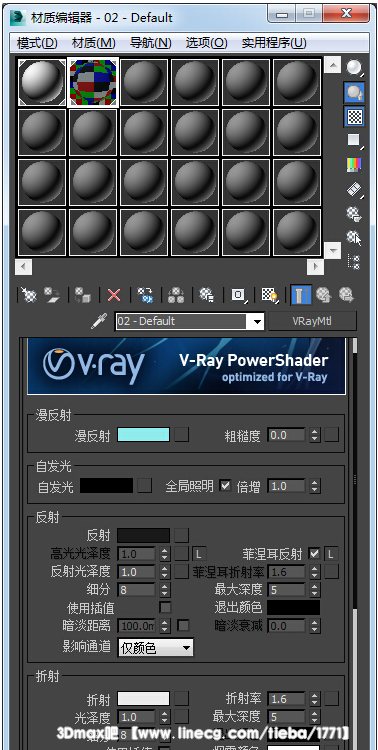The width and height of the screenshot is (378, 750).
Task: Open the 实用程序(U) menu
Action: pyautogui.click(x=274, y=43)
